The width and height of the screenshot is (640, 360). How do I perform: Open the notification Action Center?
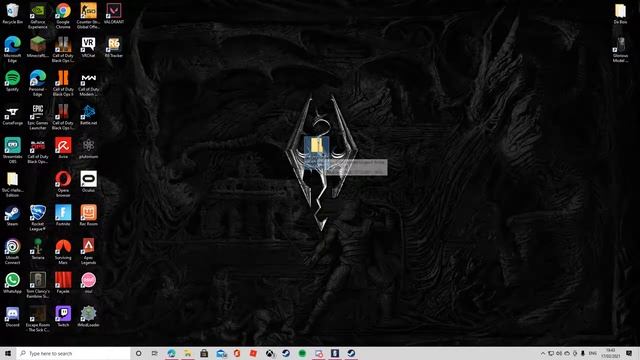pyautogui.click(x=629, y=353)
